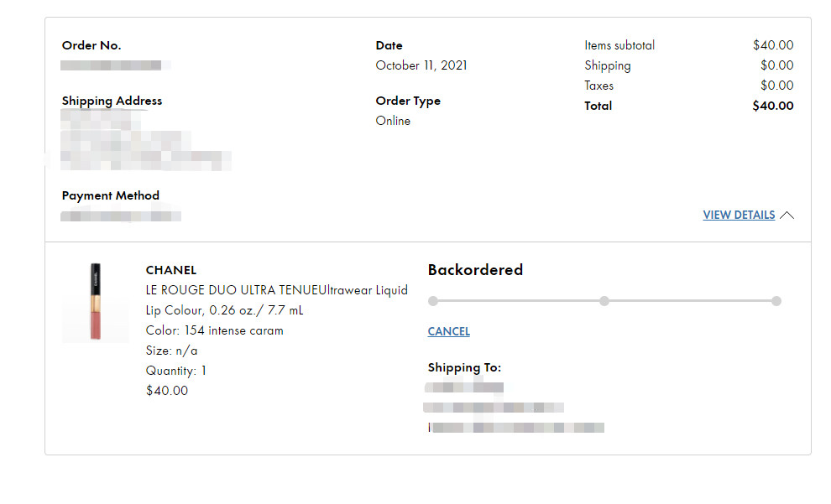Select the Online order type text
Image resolution: width=831 pixels, height=504 pixels.
pos(393,121)
